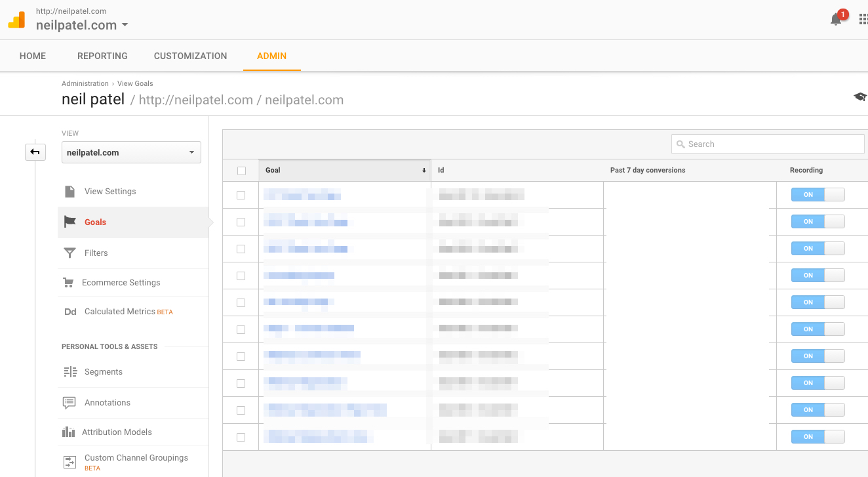Click the Filters funnel icon

[x=69, y=253]
